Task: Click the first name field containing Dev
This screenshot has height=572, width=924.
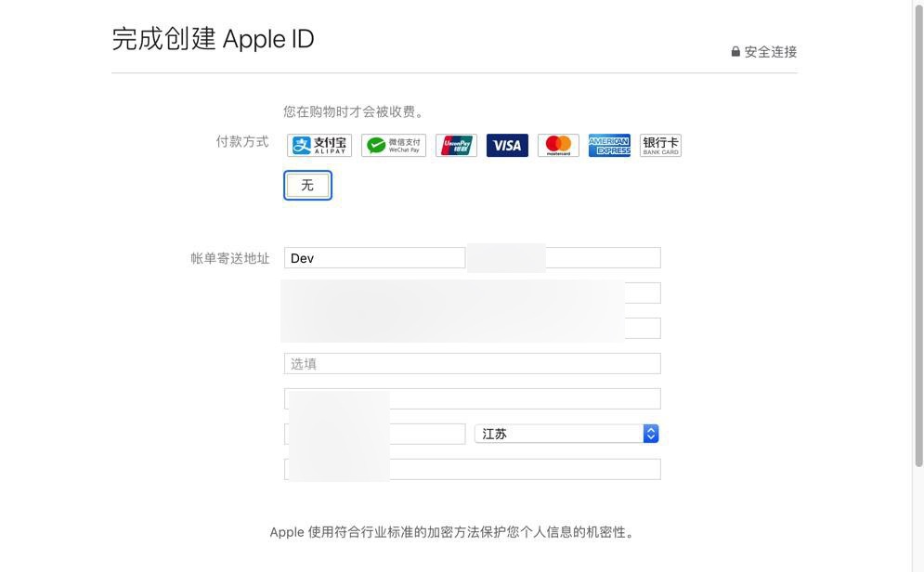Action: (x=374, y=258)
